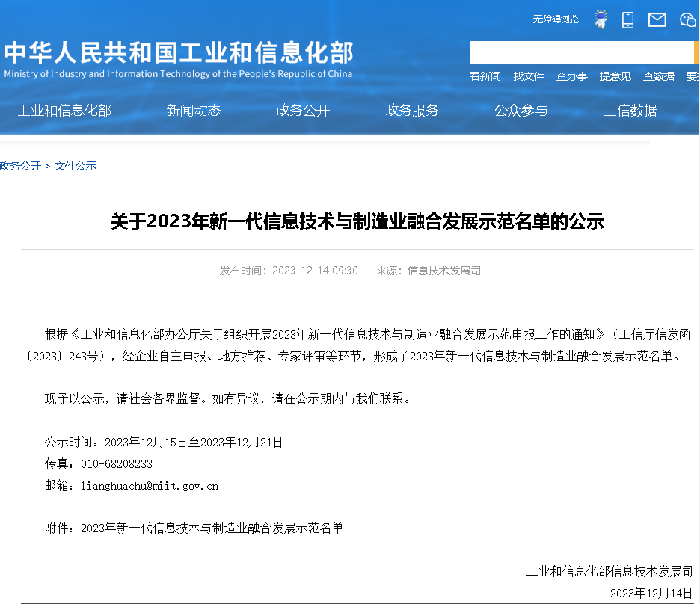Click the 提意见 quick link

tap(615, 76)
